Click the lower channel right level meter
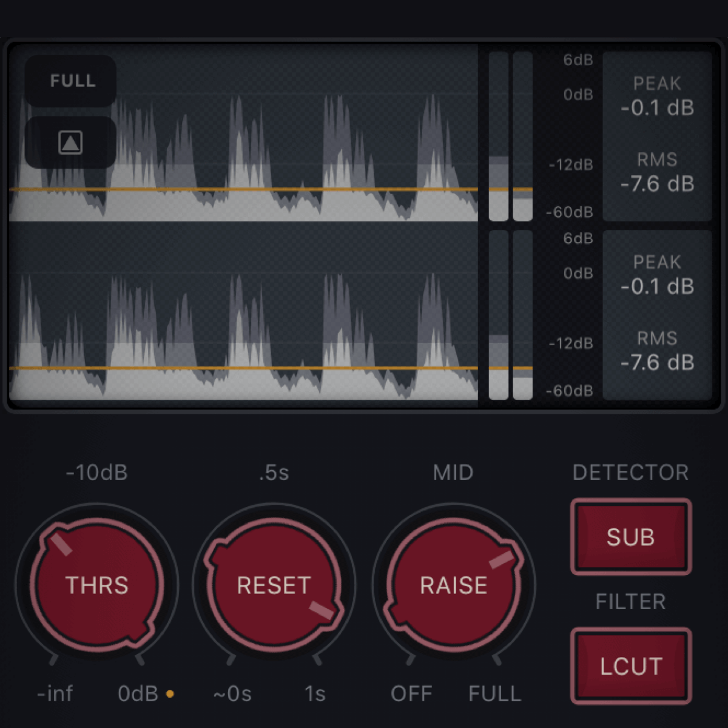 pyautogui.click(x=522, y=315)
